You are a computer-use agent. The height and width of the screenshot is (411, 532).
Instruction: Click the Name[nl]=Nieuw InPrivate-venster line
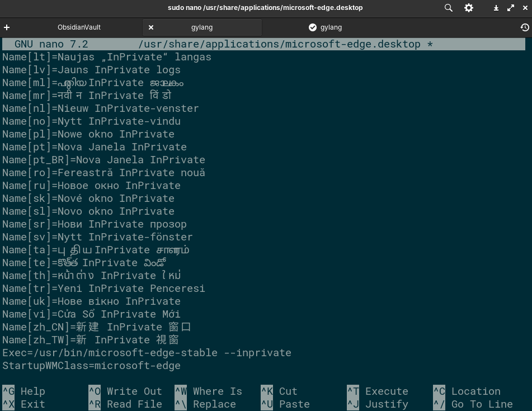tap(101, 108)
